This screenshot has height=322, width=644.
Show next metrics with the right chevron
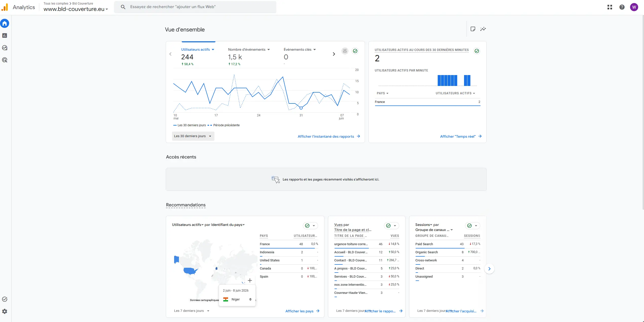[x=334, y=54]
